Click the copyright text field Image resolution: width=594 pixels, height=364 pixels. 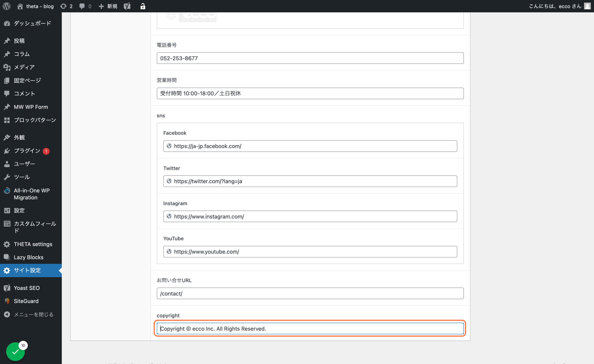pyautogui.click(x=310, y=329)
